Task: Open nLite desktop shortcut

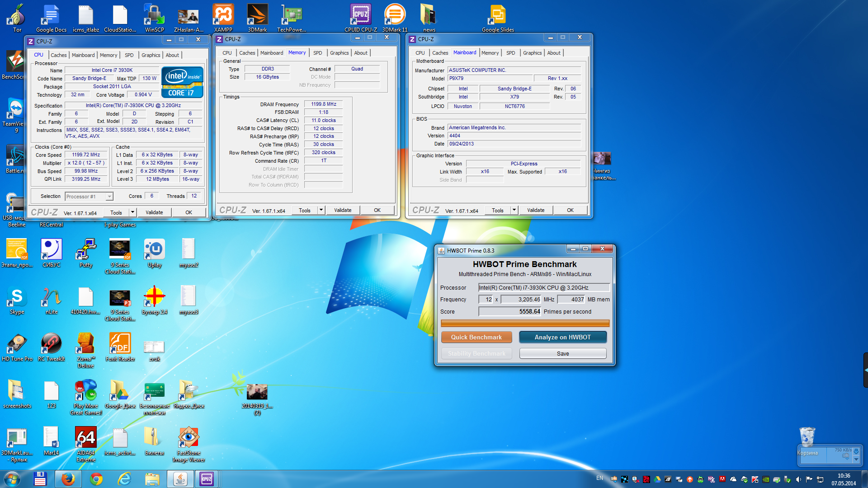Action: click(51, 300)
